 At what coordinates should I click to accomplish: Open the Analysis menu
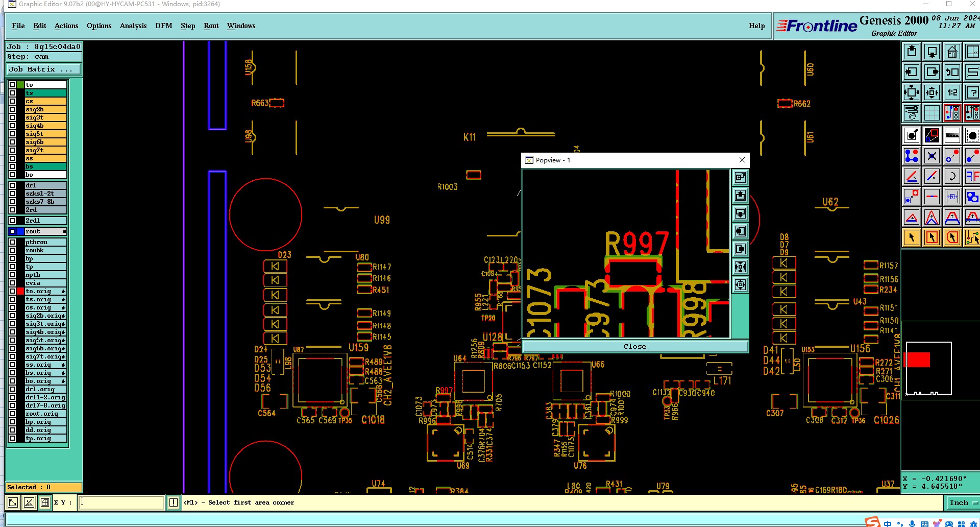pyautogui.click(x=133, y=26)
